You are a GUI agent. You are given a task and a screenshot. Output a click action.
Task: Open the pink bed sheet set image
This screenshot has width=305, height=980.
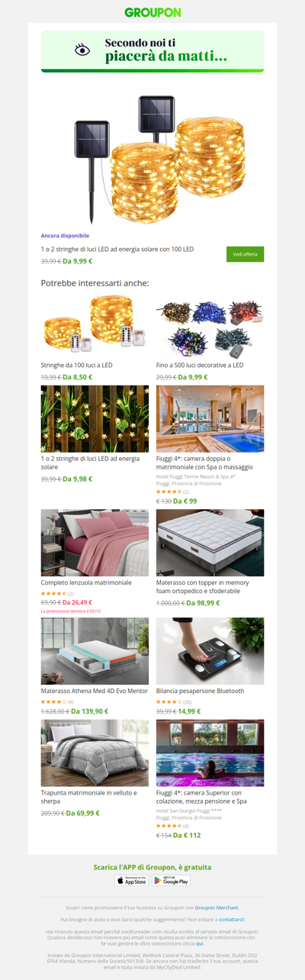95,543
